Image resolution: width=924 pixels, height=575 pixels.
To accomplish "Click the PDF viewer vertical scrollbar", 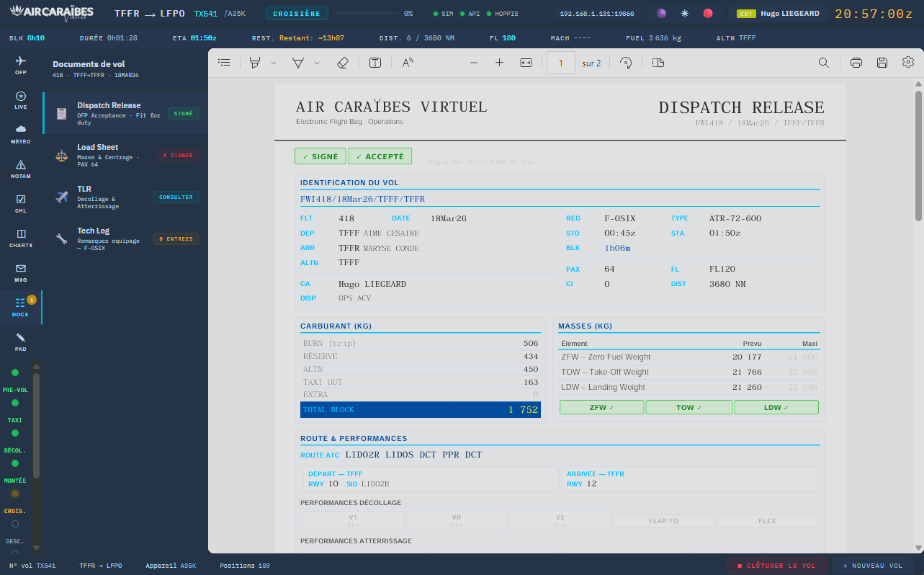I will click(918, 156).
